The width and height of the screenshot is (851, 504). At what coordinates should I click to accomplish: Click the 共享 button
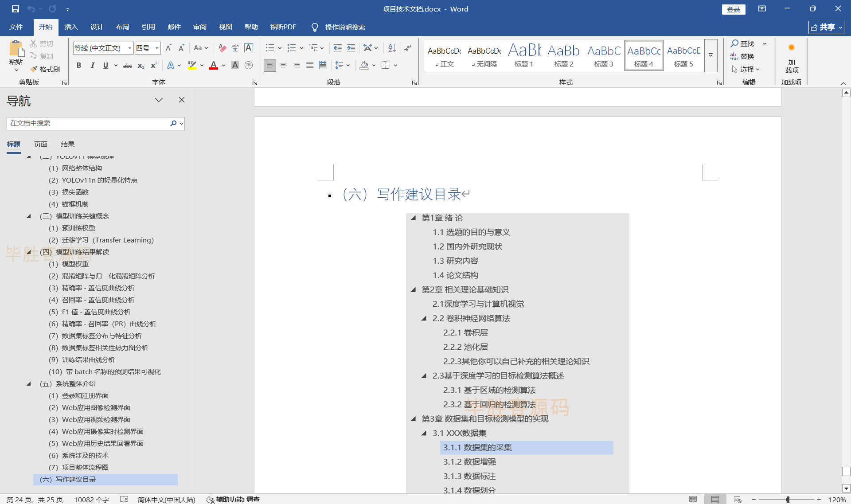pos(826,27)
